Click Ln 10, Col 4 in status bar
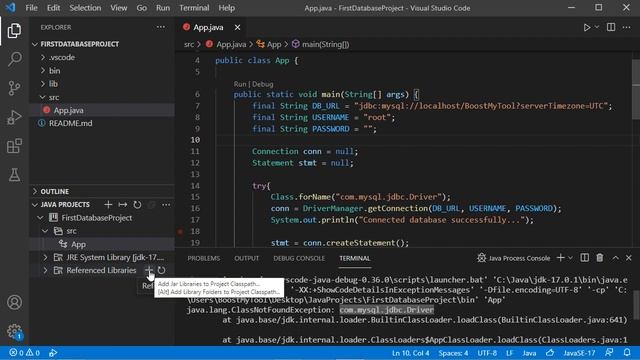The image size is (640, 360). pos(410,353)
